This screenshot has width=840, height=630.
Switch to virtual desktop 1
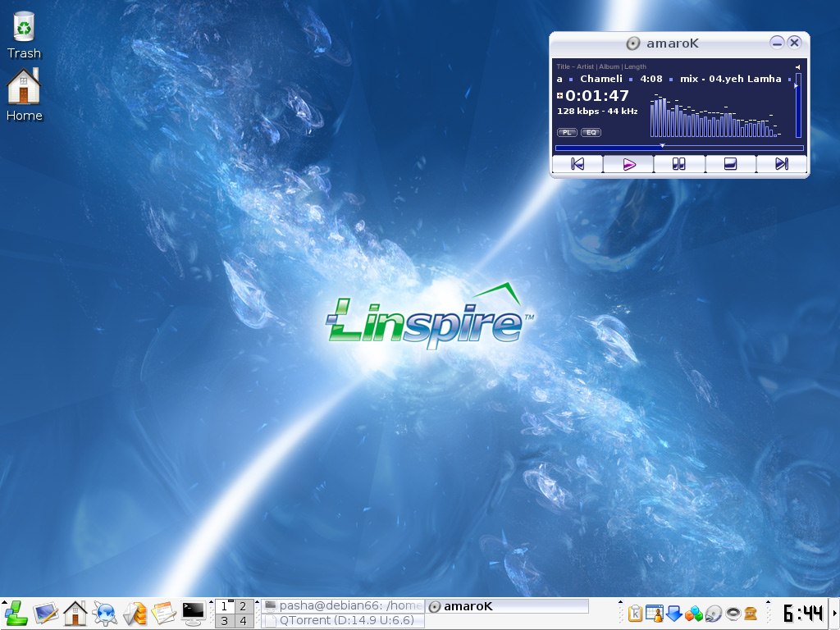[225, 606]
